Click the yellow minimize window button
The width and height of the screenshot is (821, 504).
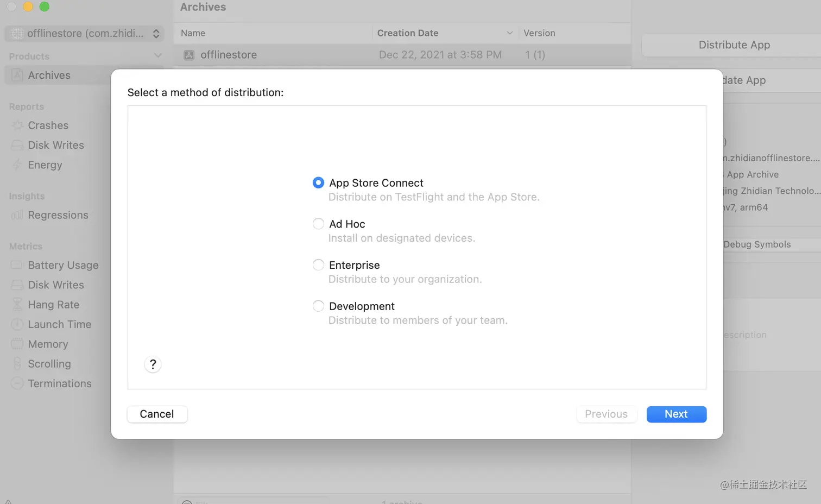tap(28, 7)
